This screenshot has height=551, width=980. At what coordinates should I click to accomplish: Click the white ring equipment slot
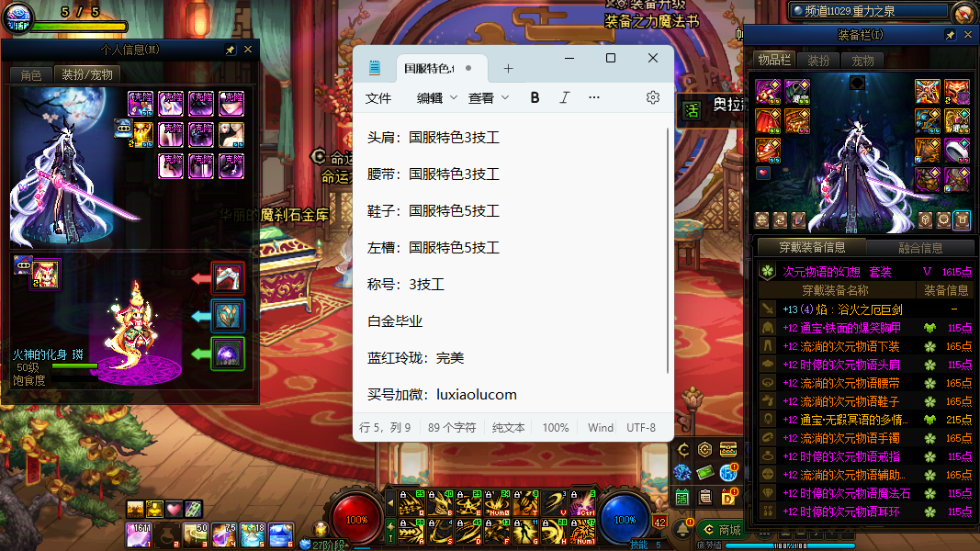coord(956,150)
